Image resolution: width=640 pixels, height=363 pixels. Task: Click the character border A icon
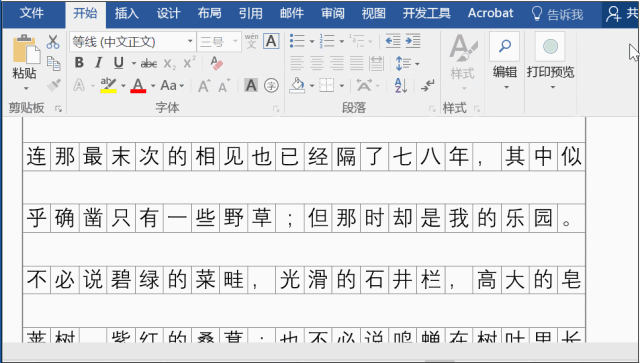(271, 42)
